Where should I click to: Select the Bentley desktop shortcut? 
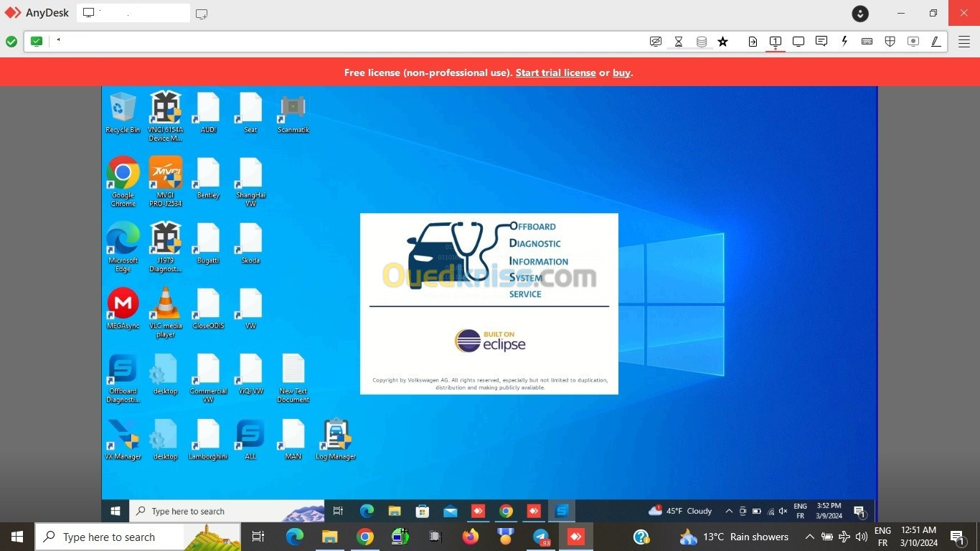point(208,178)
